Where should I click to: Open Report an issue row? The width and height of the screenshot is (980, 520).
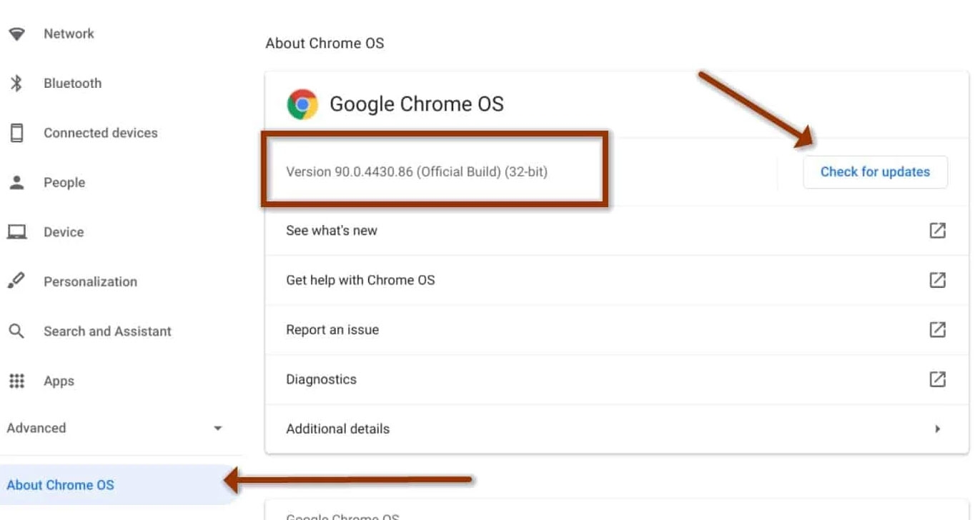(x=616, y=330)
